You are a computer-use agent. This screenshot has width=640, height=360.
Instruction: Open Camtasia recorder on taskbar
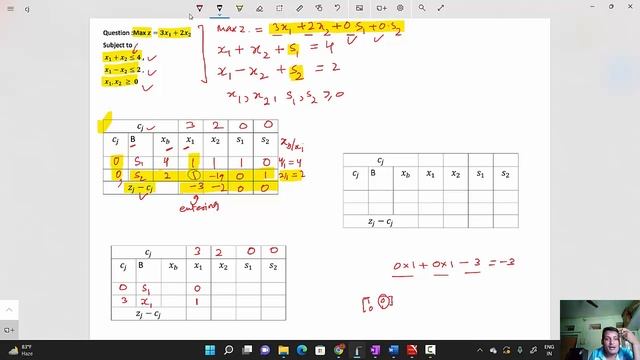pyautogui.click(x=430, y=350)
